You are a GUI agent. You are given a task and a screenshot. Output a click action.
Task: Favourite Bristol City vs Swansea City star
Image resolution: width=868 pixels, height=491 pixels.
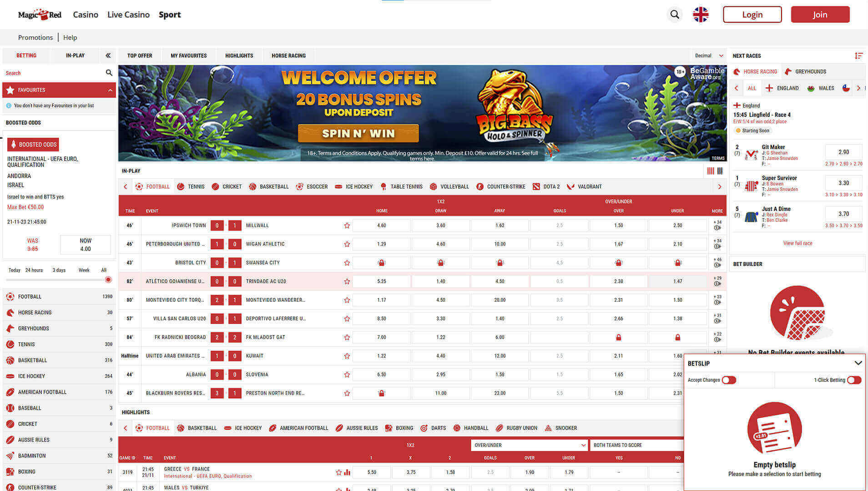click(347, 263)
